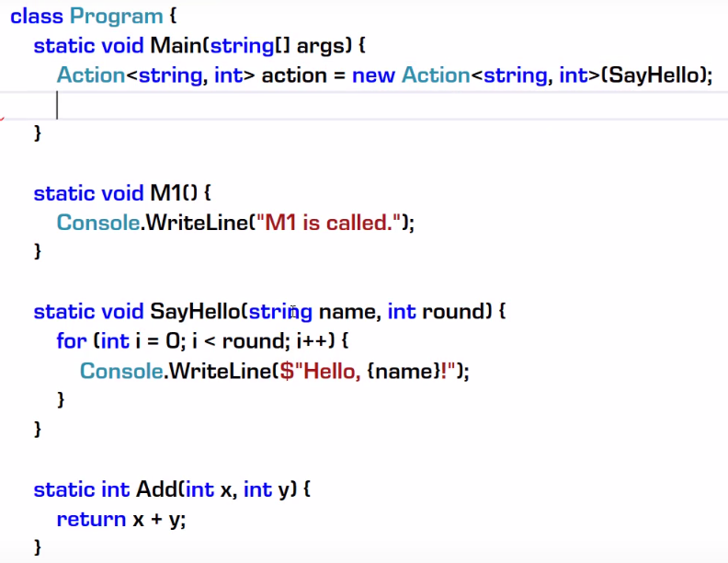
Task: Click 'args' parameter in Main
Action: [x=321, y=47]
